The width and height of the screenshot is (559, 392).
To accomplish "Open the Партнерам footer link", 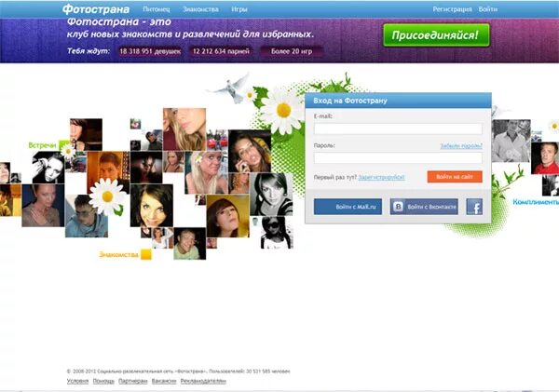I will [132, 381].
